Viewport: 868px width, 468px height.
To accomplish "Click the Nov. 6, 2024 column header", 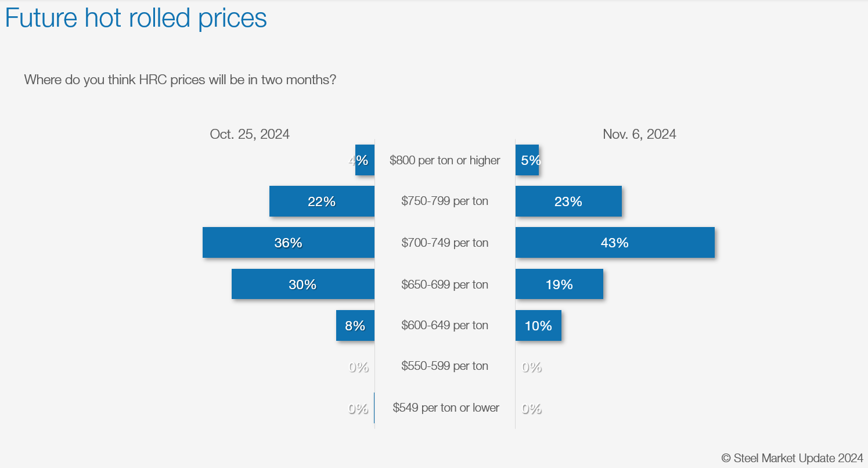I will click(x=639, y=134).
